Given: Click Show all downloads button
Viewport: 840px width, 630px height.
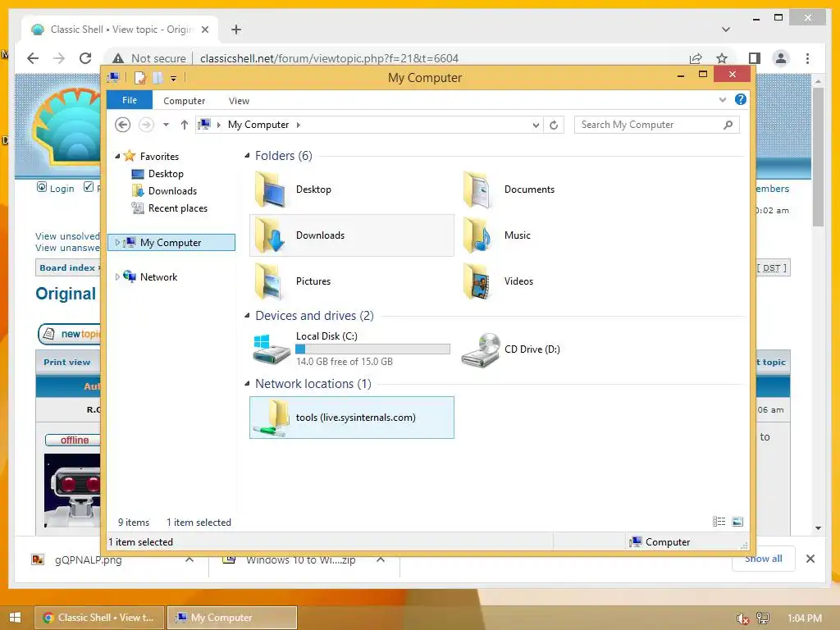Looking at the screenshot, I should pos(764,559).
